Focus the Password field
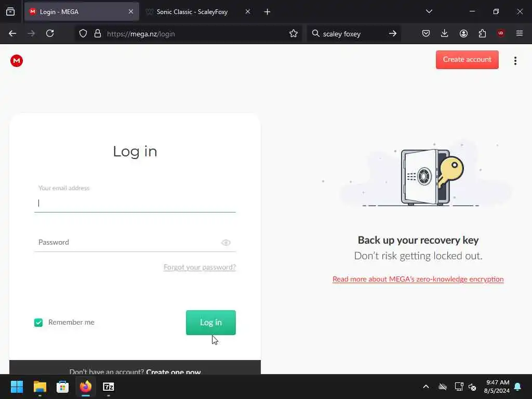The image size is (532, 399). click(135, 242)
